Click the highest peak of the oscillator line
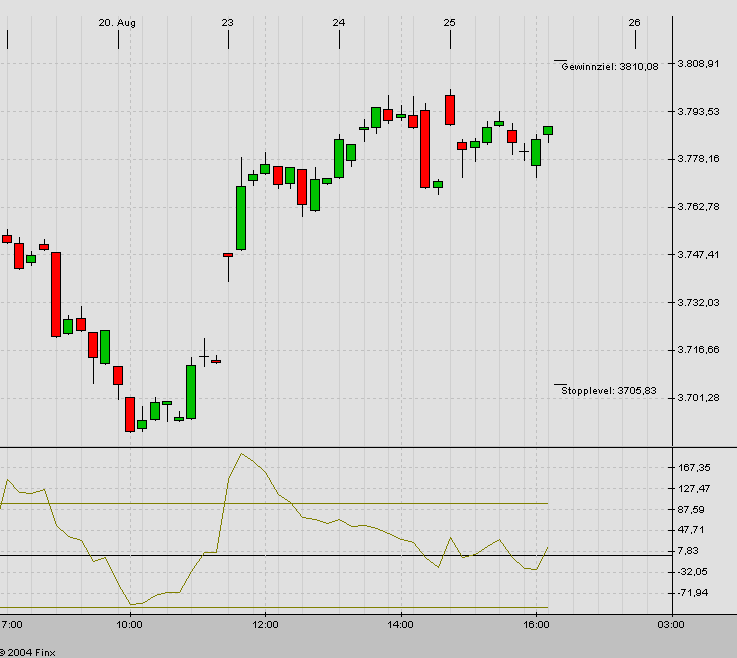Screen dimensions: 737x658 (241, 454)
